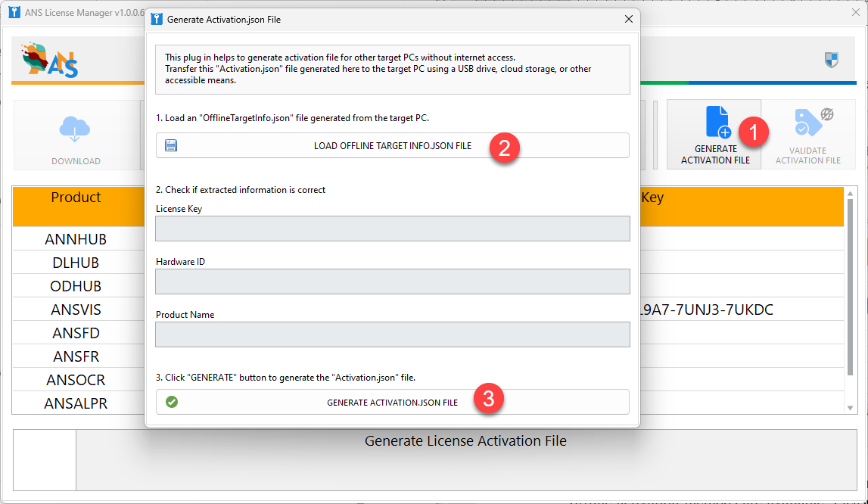Click the green checkmark icon
The image size is (868, 504).
pos(172,402)
